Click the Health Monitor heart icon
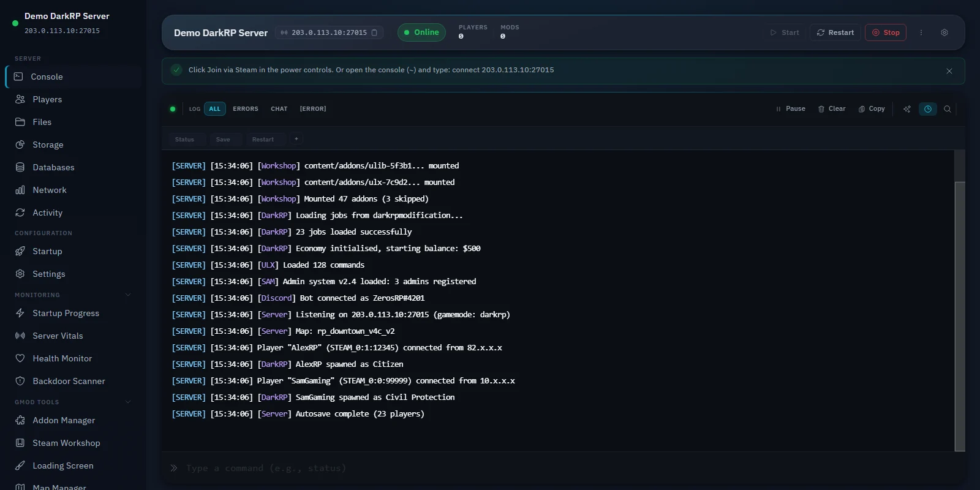 pos(20,358)
